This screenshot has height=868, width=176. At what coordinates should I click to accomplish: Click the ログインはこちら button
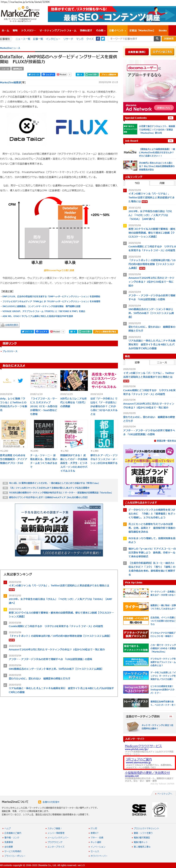162,52
